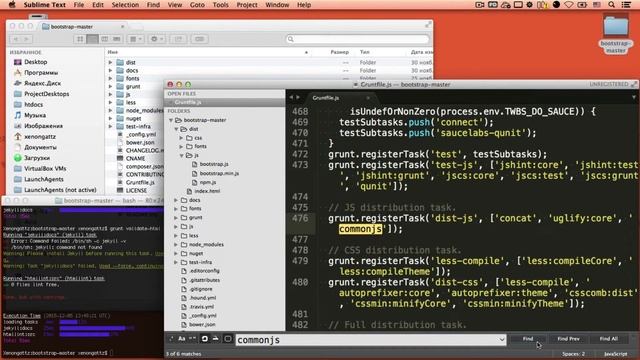Screen dimensions: 640x360
Task: Open the find history dropdown arrow
Action: 501,340
